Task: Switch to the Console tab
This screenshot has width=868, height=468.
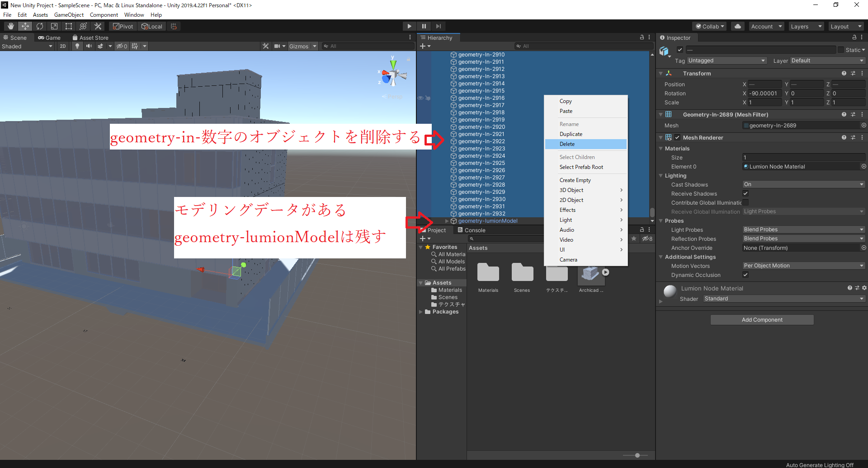Action: (472, 230)
